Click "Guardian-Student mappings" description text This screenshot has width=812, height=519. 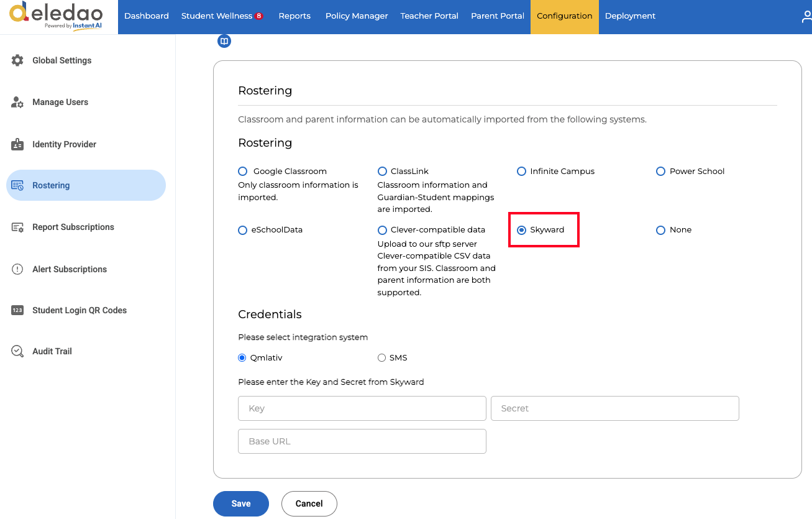pyautogui.click(x=436, y=197)
